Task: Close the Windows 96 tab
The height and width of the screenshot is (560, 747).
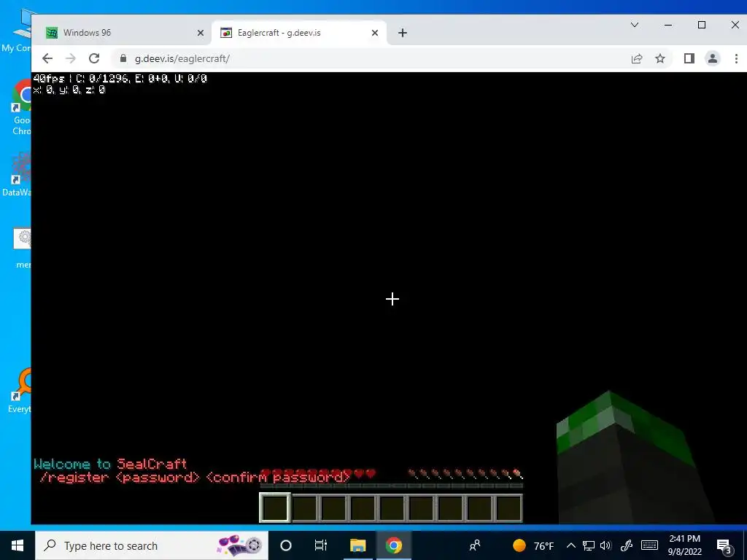Action: (201, 33)
